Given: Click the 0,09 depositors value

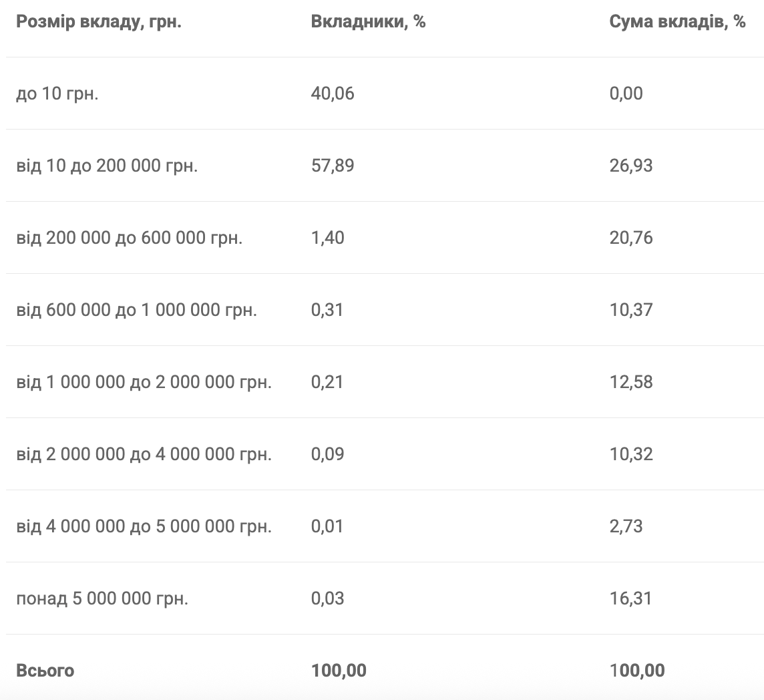Looking at the screenshot, I should [x=327, y=454].
